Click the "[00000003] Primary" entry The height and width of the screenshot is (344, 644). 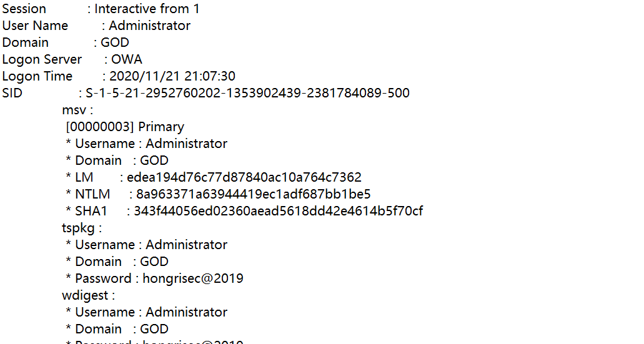[x=125, y=127]
